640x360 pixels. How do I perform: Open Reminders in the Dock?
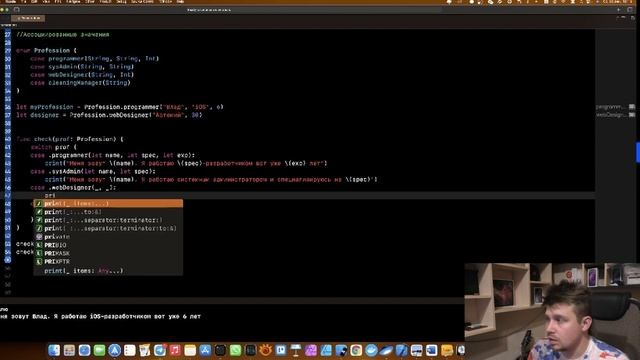point(129,350)
